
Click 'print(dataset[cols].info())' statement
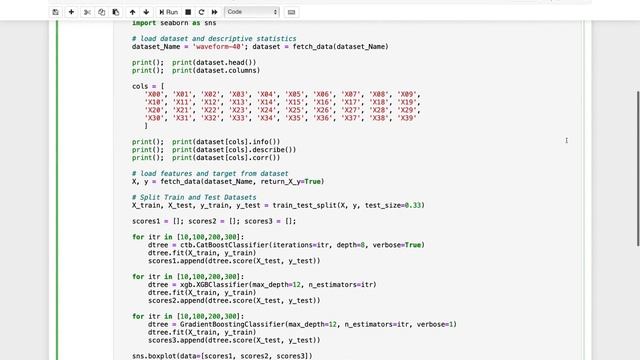click(x=226, y=142)
